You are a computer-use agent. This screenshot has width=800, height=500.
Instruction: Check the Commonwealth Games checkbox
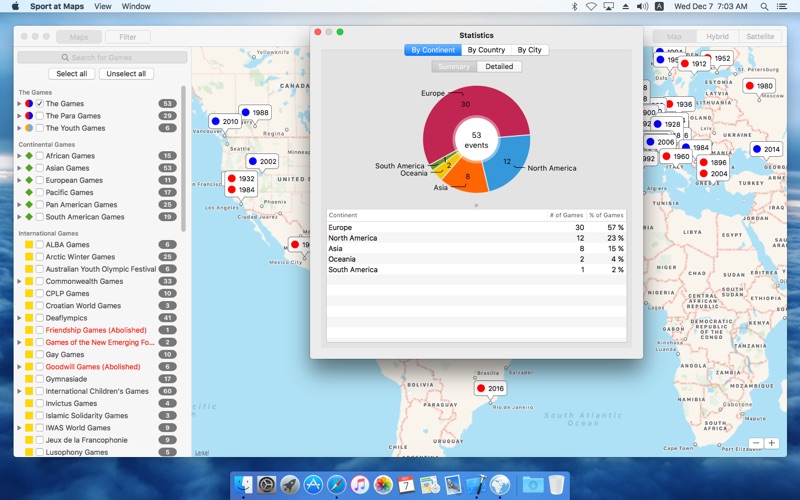(x=40, y=281)
